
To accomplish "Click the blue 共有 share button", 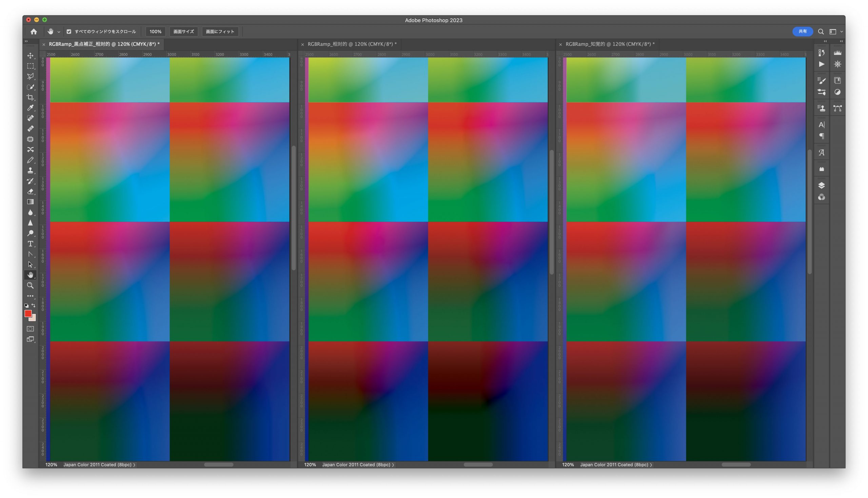I will point(803,32).
